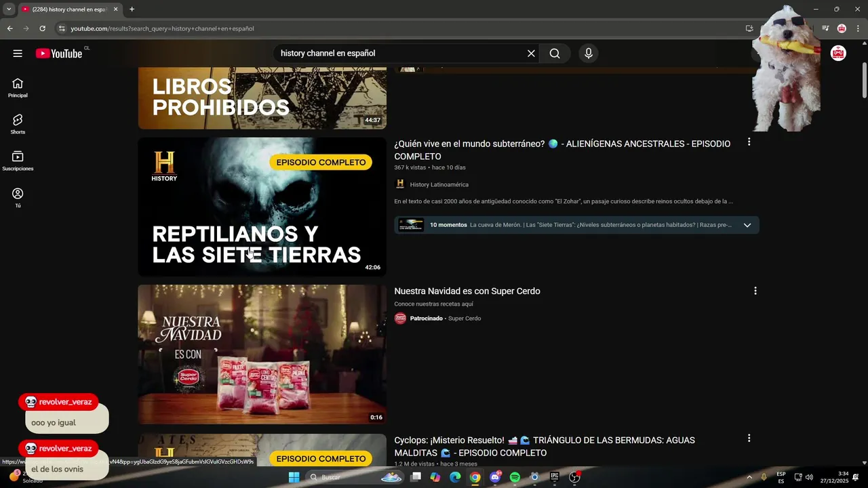Click the video description snippet about El Zohar
The height and width of the screenshot is (488, 868).
coord(564,201)
